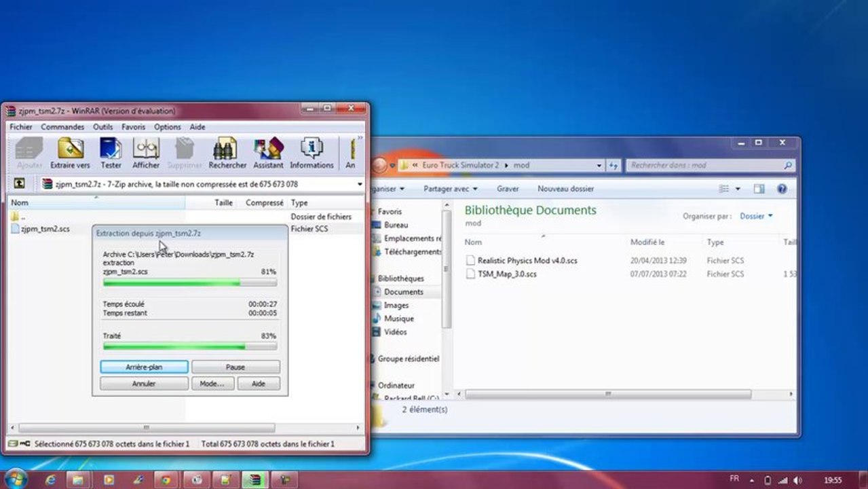Image resolution: width=868 pixels, height=489 pixels.
Task: Open WinRAR path history dropdown
Action: (359, 184)
